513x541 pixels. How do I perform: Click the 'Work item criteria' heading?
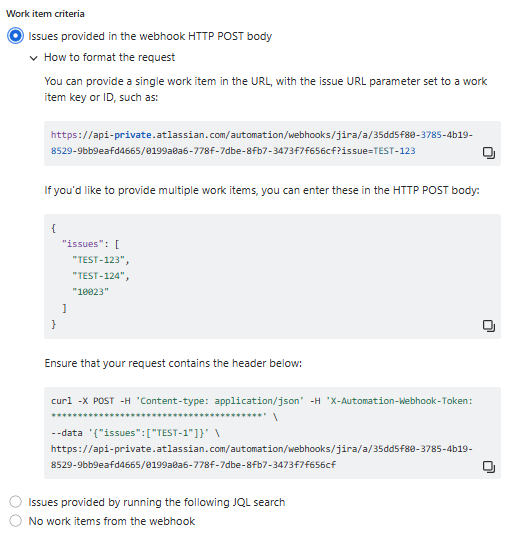coord(45,14)
